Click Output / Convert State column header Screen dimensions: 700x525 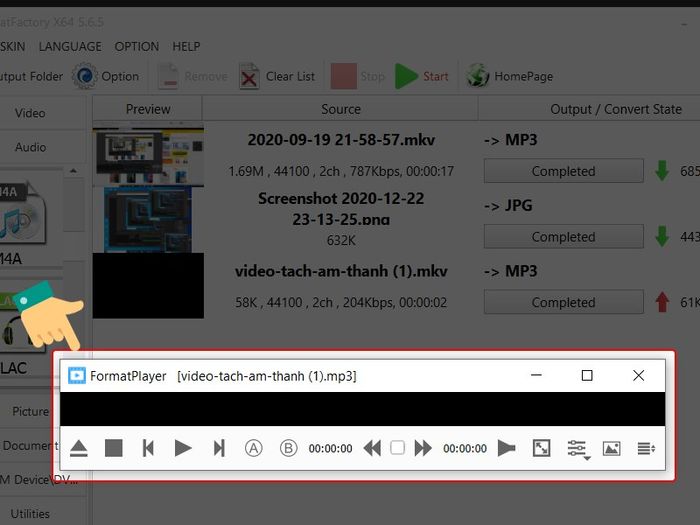tap(616, 109)
